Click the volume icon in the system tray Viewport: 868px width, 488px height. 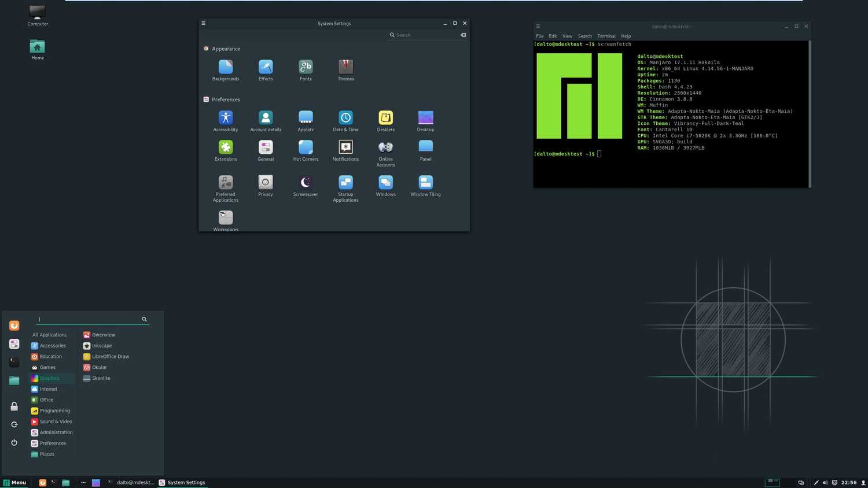pos(825,482)
